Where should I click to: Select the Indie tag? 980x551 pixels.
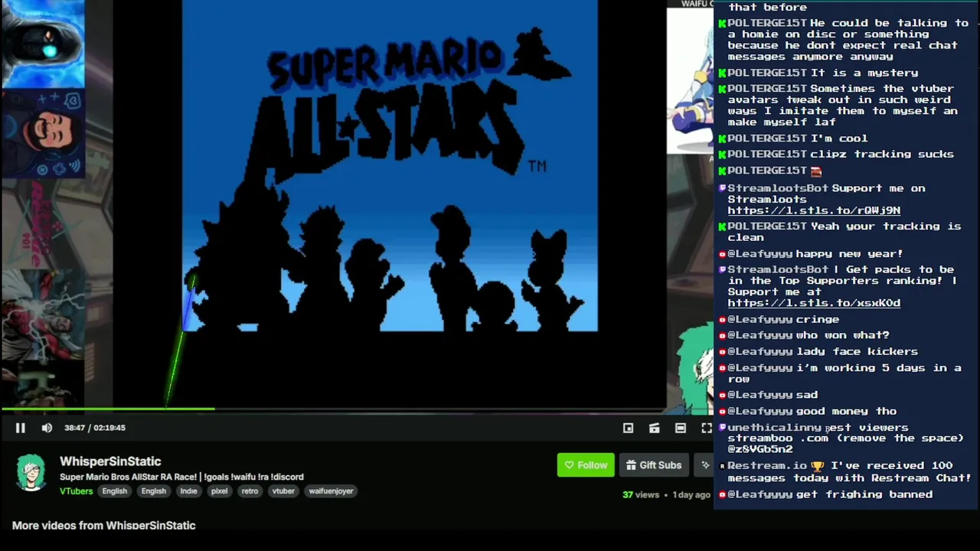[x=188, y=491]
